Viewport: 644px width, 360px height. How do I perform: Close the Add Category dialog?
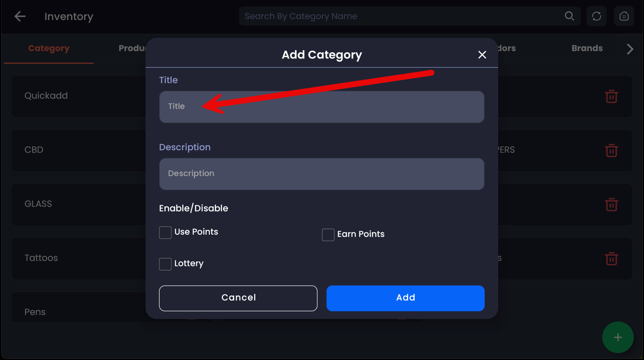tap(482, 55)
